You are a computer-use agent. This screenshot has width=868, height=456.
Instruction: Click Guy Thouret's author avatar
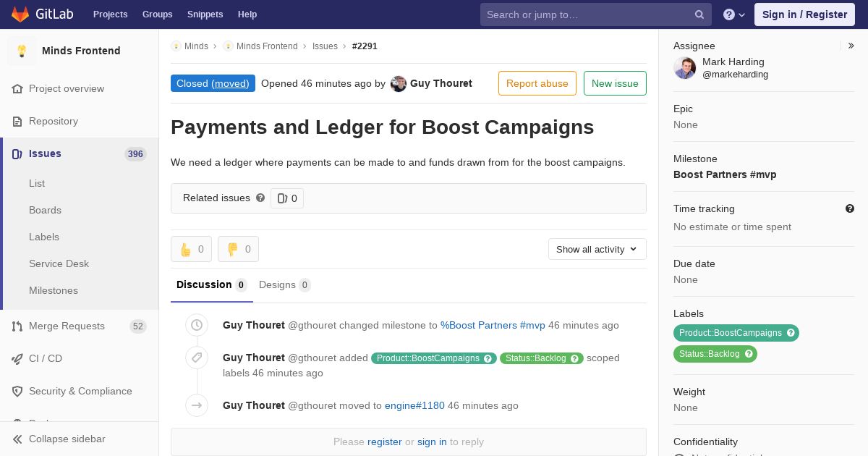click(x=399, y=84)
